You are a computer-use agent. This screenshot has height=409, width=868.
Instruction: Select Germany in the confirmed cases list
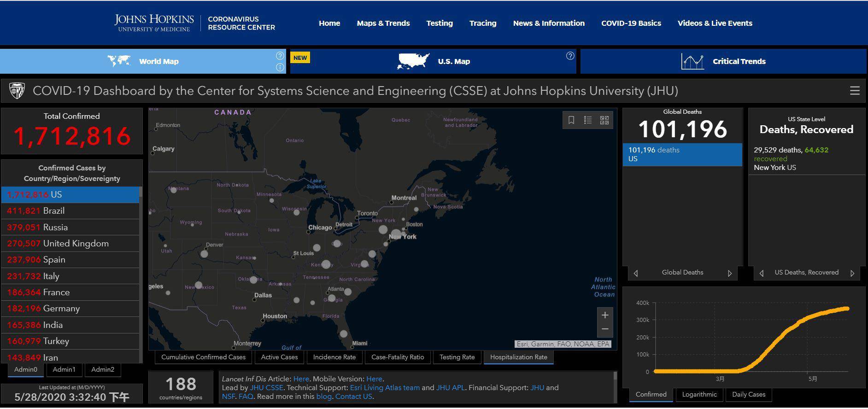[x=70, y=309]
